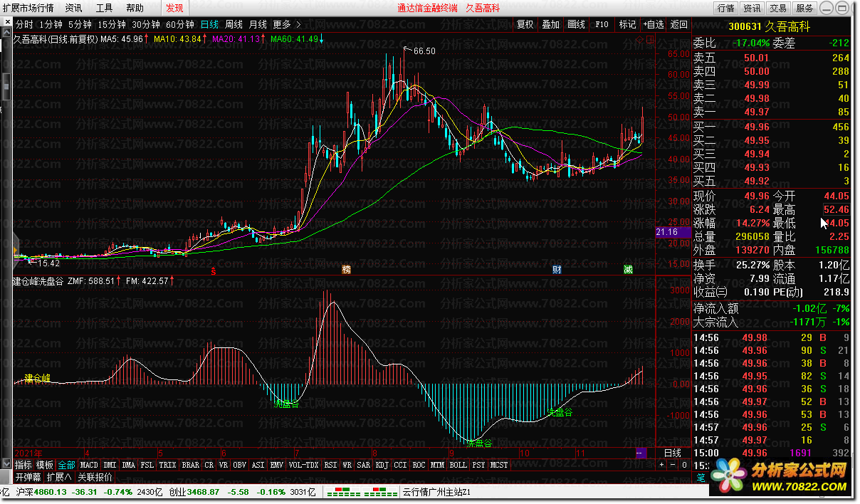This screenshot has height=504, width=860.
Task: Switch indicator to TRIX
Action: 167,465
